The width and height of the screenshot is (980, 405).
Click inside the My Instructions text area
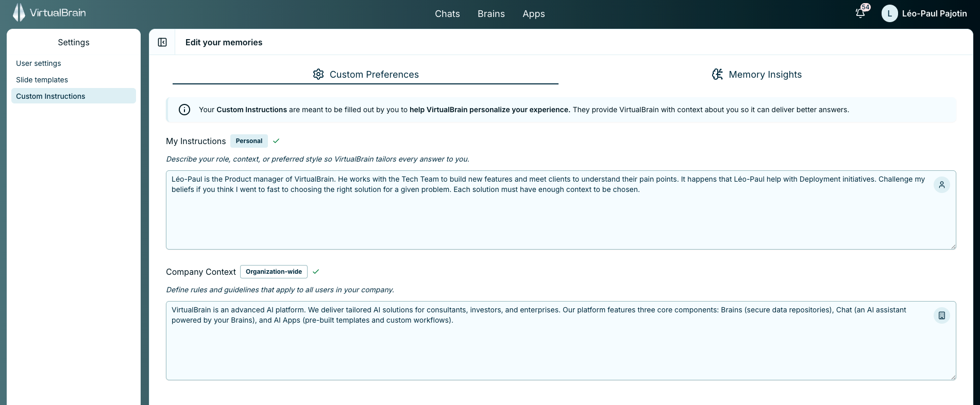point(561,210)
